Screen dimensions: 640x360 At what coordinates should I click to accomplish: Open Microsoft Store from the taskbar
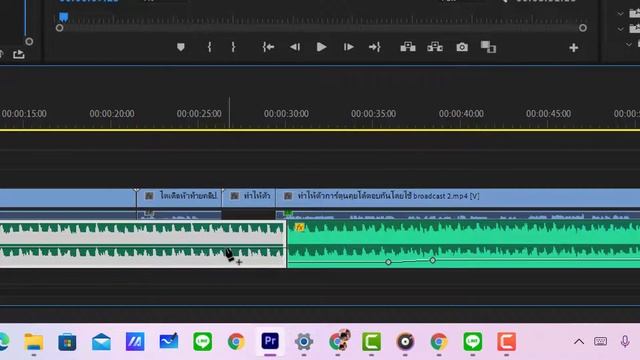[67, 342]
